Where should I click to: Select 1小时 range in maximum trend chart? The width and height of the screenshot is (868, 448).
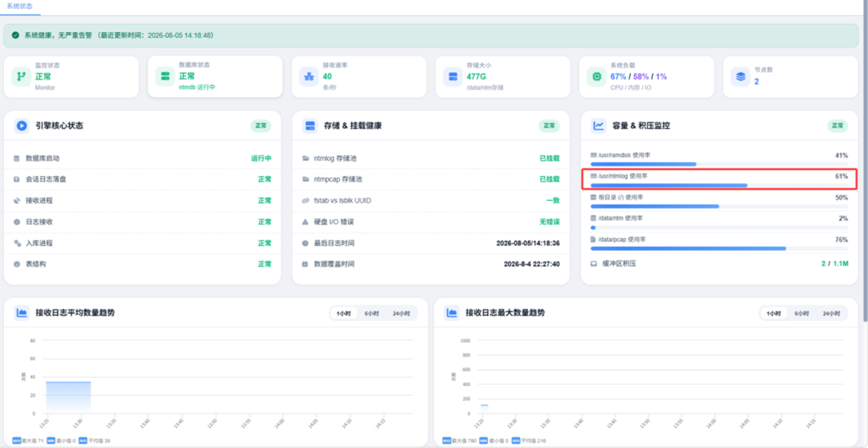pos(774,314)
